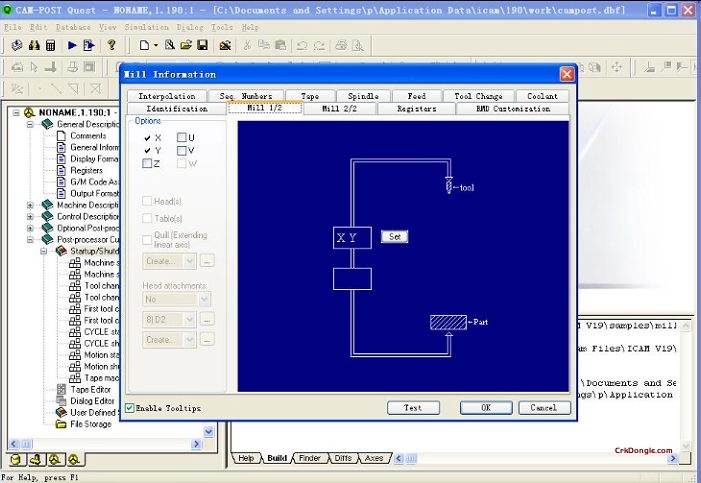Collapse the General Description tree node
The height and width of the screenshot is (483, 701).
(x=30, y=124)
